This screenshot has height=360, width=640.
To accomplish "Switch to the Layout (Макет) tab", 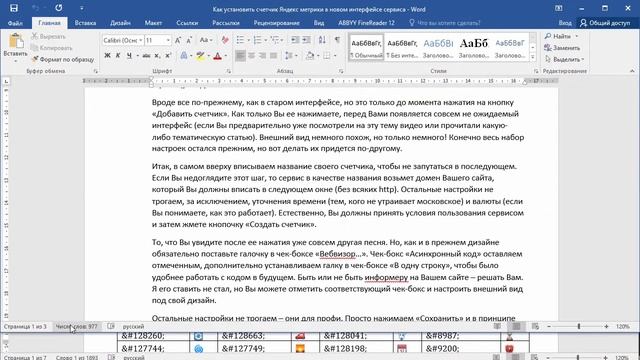I will click(x=153, y=23).
